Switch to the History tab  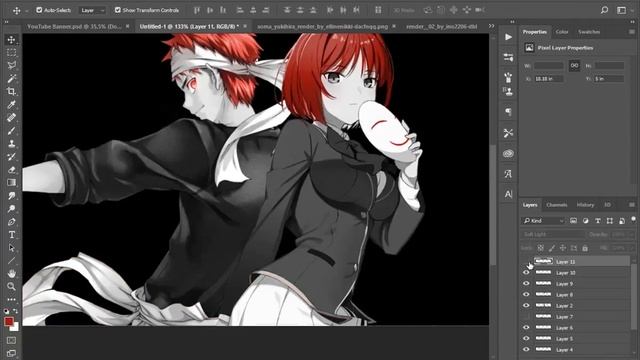click(585, 205)
